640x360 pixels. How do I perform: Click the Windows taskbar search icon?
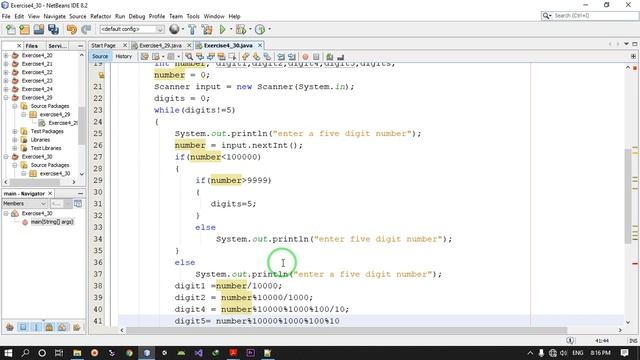25,353
